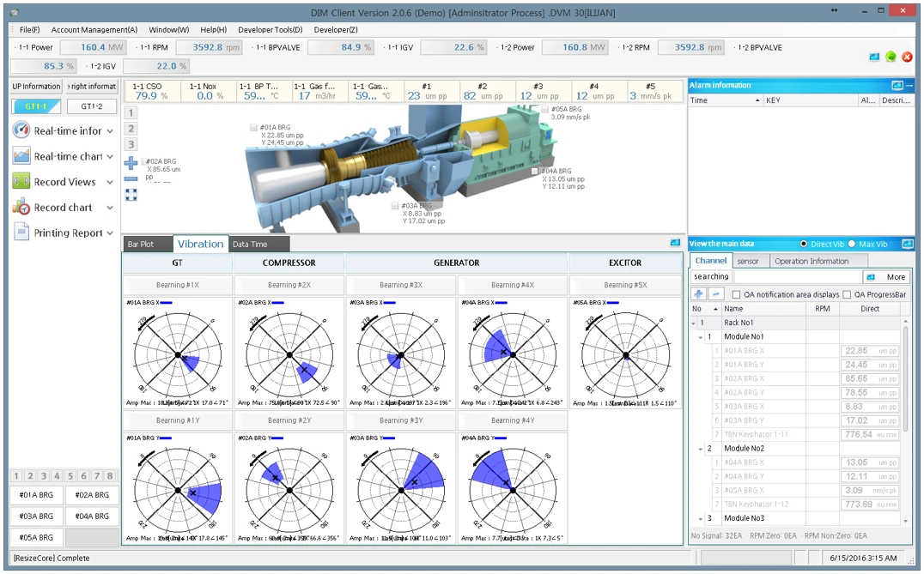This screenshot has height=574, width=924.
Task: Click the blue plus icon above channel list
Action: coord(699,293)
